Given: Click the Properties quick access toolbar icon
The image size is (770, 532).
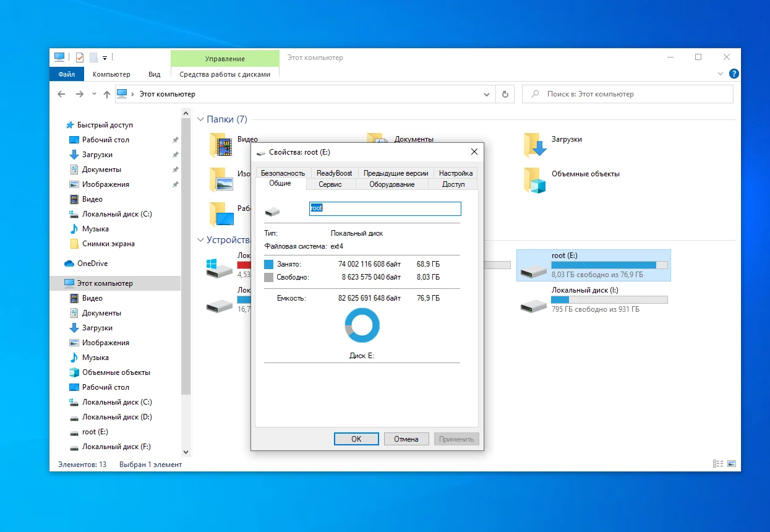Looking at the screenshot, I should (80, 58).
